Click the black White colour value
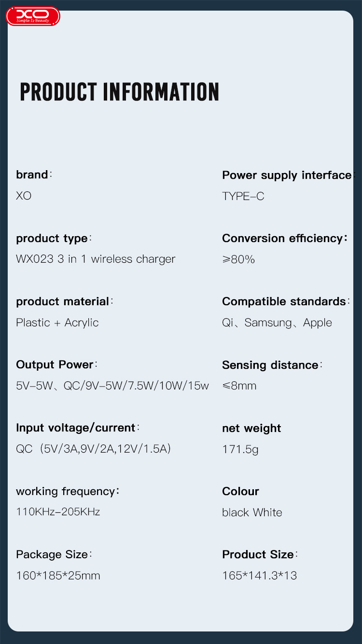The height and width of the screenshot is (644, 362). (252, 512)
